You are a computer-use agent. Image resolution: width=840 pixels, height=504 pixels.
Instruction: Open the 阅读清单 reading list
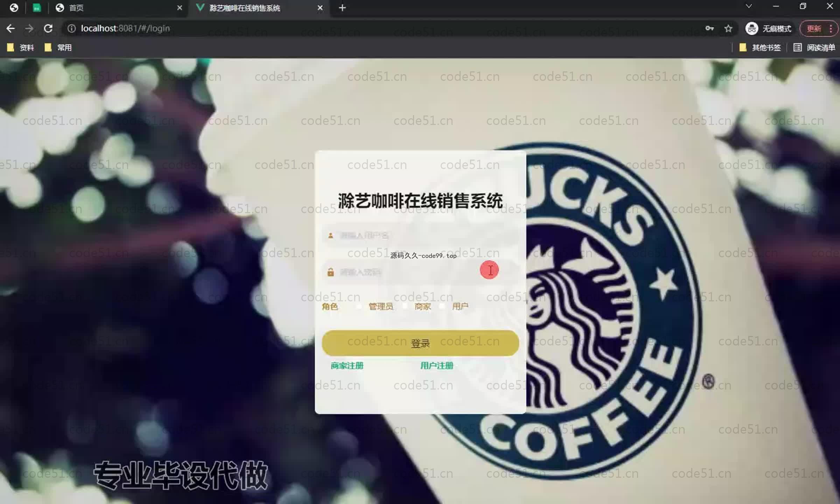click(x=814, y=48)
